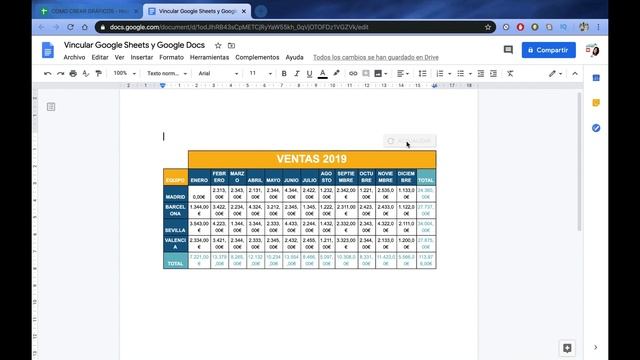Open the Archivo menu
640x360 pixels.
pyautogui.click(x=74, y=58)
